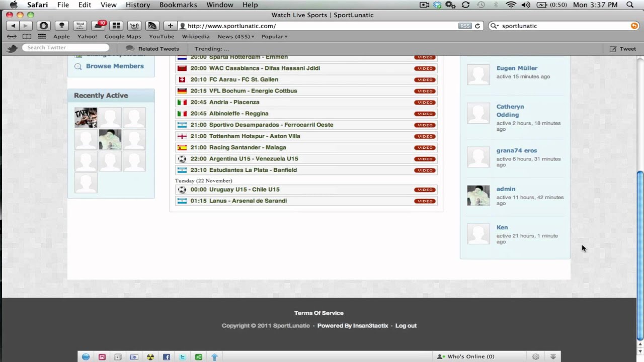Expand the News (455) bookmarks dropdown
The image size is (644, 362).
pyautogui.click(x=235, y=36)
